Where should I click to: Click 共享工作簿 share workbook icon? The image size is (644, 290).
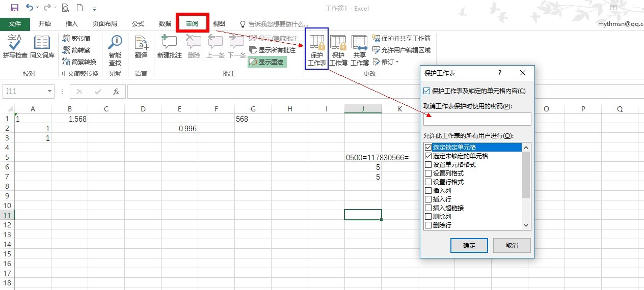point(360,51)
